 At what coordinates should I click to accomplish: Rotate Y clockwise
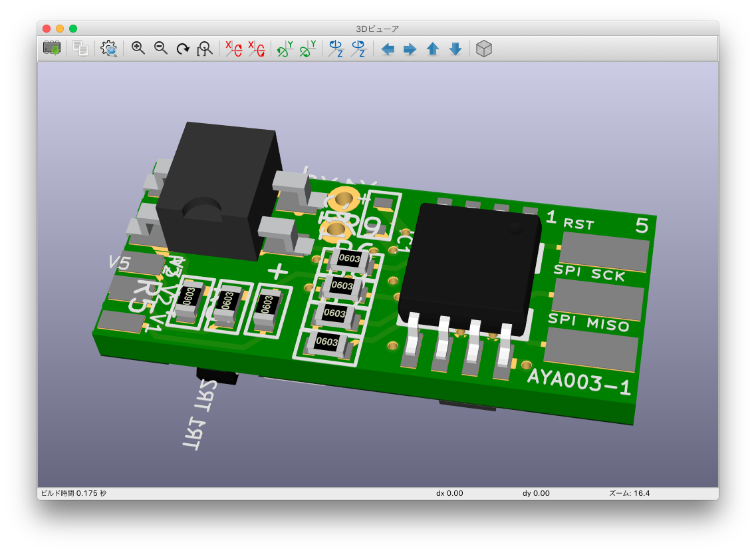pyautogui.click(x=285, y=49)
